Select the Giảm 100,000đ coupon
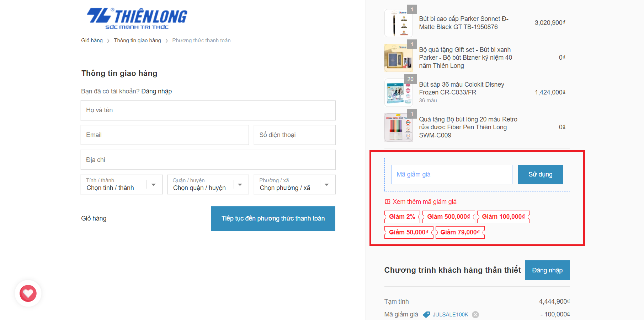Viewport: 644px width, 320px height. pos(504,217)
